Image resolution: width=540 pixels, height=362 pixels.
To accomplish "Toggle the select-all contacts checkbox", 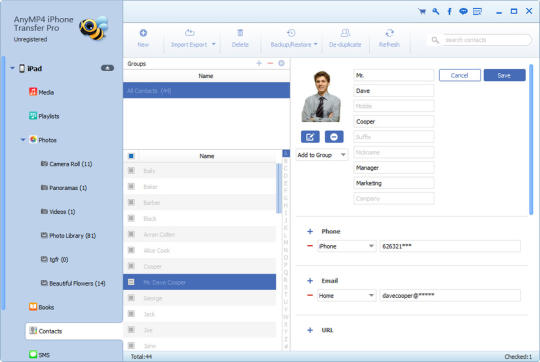I will (131, 156).
